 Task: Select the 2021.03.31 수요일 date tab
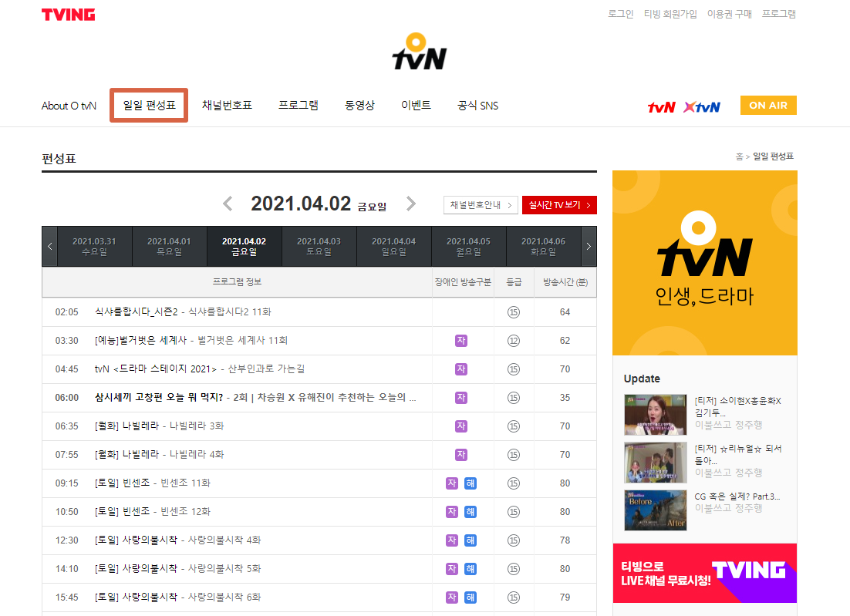[94, 247]
